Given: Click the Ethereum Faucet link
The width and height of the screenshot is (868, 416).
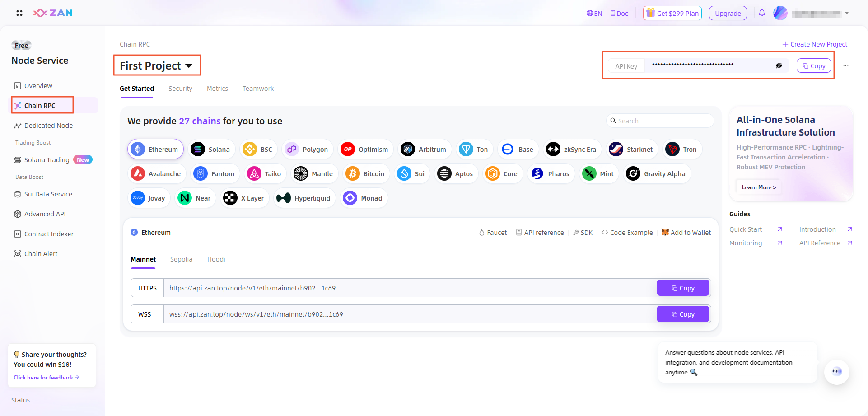Looking at the screenshot, I should pos(493,233).
